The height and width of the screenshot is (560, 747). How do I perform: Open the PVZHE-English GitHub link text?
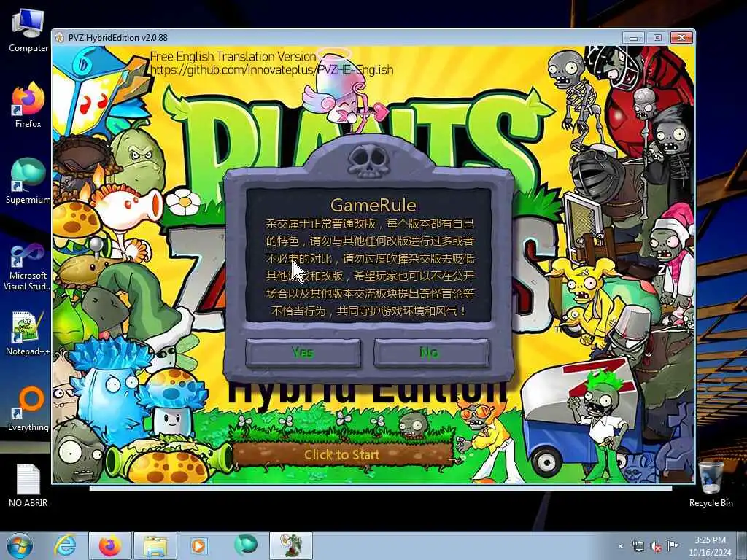pos(271,70)
